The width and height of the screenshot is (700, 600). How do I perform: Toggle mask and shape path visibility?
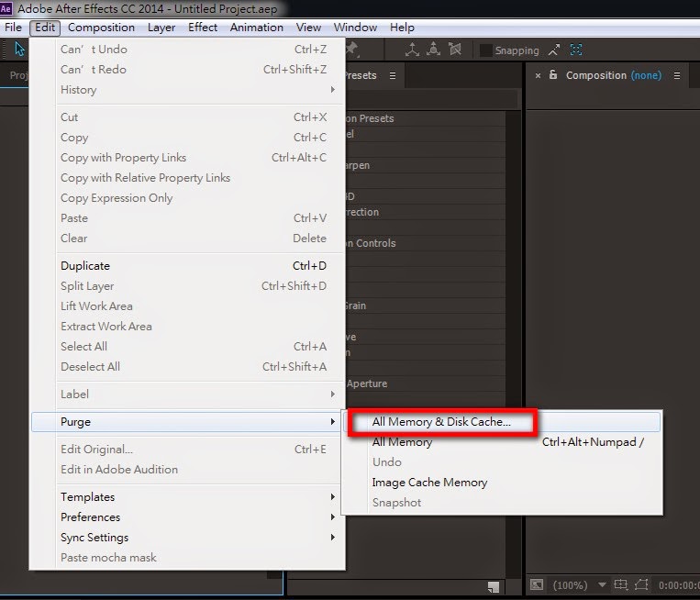(641, 583)
